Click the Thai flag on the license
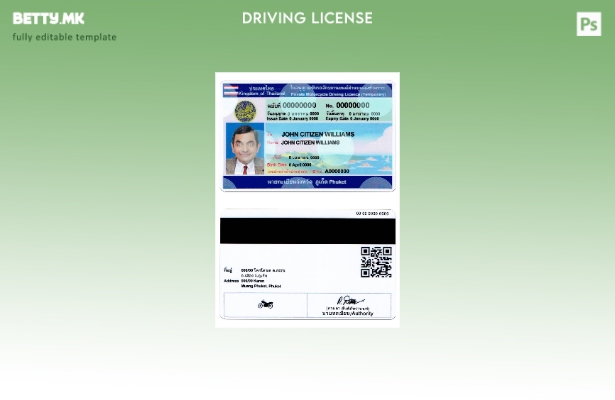Viewport: 615px width, 400px height. pos(230,90)
